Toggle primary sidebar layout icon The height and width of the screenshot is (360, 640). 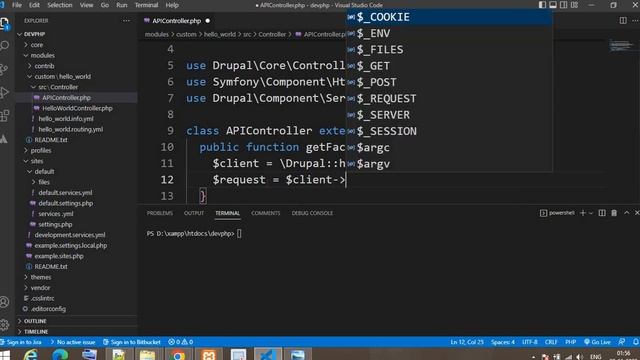tap(542, 5)
